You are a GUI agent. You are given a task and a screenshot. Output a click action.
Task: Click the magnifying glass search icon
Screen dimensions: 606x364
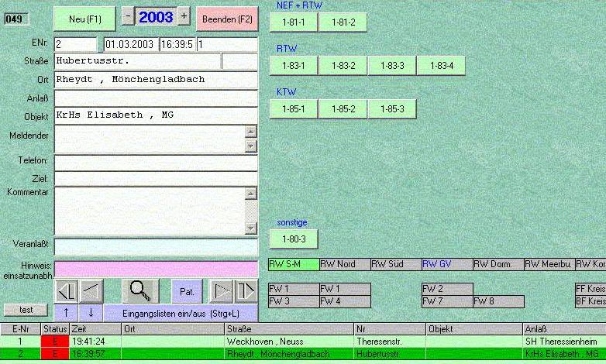[140, 290]
